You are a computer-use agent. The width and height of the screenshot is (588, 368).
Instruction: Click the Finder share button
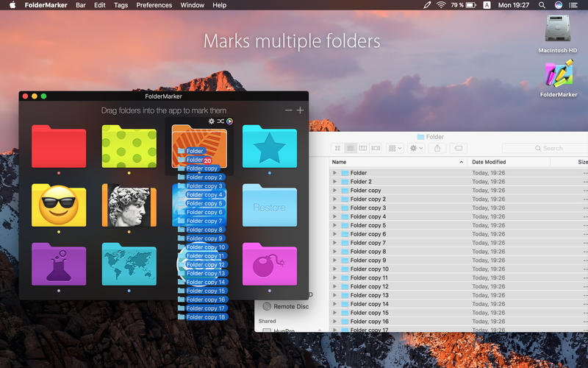click(437, 149)
